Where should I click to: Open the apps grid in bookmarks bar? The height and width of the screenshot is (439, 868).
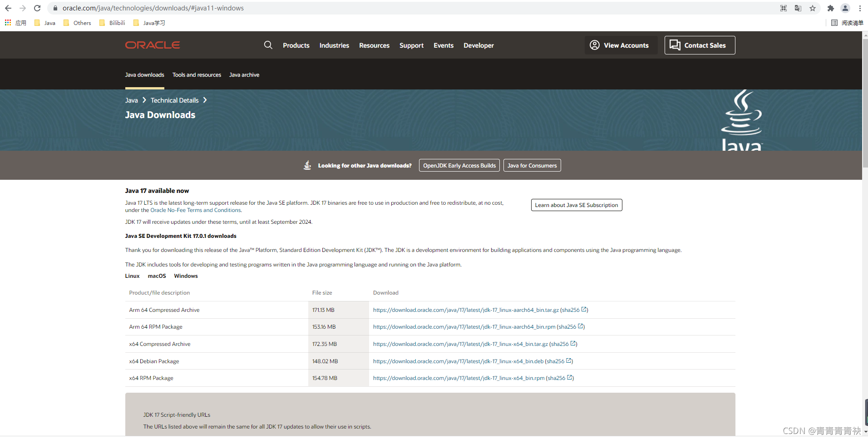point(15,23)
